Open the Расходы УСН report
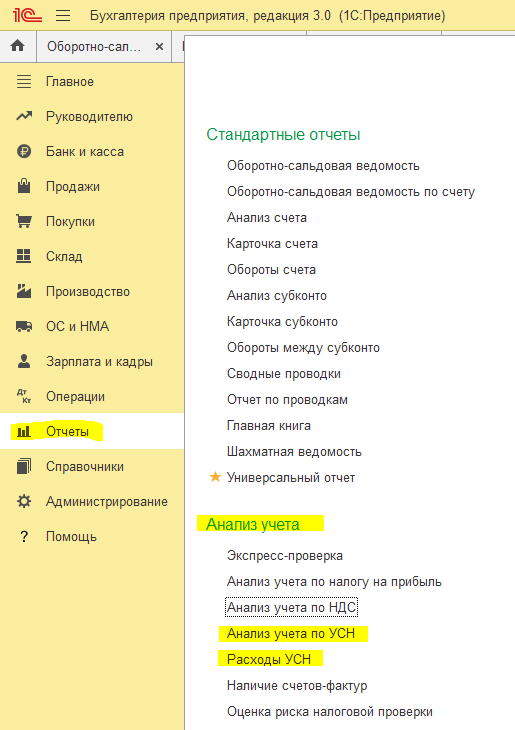515x730 pixels. click(x=269, y=660)
